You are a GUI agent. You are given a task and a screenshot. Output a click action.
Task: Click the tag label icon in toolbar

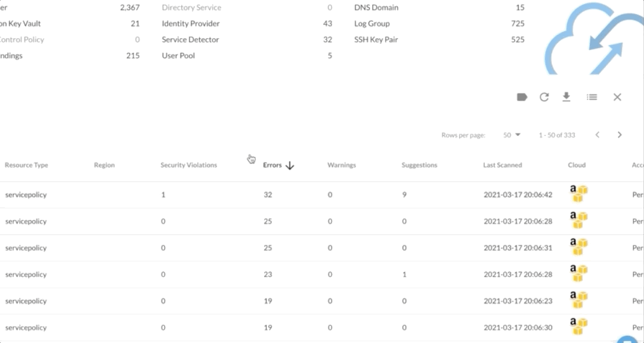click(522, 97)
